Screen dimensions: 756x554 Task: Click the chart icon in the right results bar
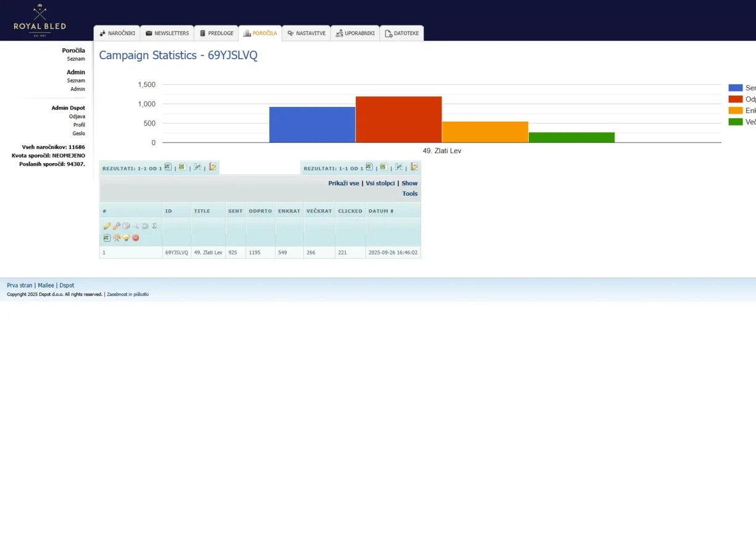click(x=399, y=167)
